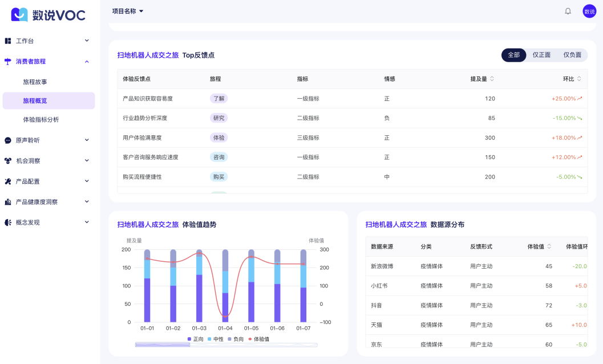Image resolution: width=603 pixels, height=364 pixels.
Task: Click the 数说VOC logo icon
Action: pyautogui.click(x=19, y=15)
